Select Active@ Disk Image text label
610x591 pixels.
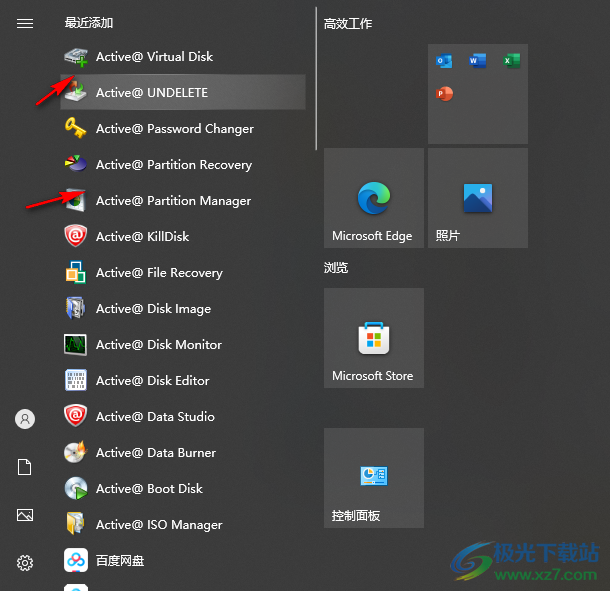(x=153, y=309)
